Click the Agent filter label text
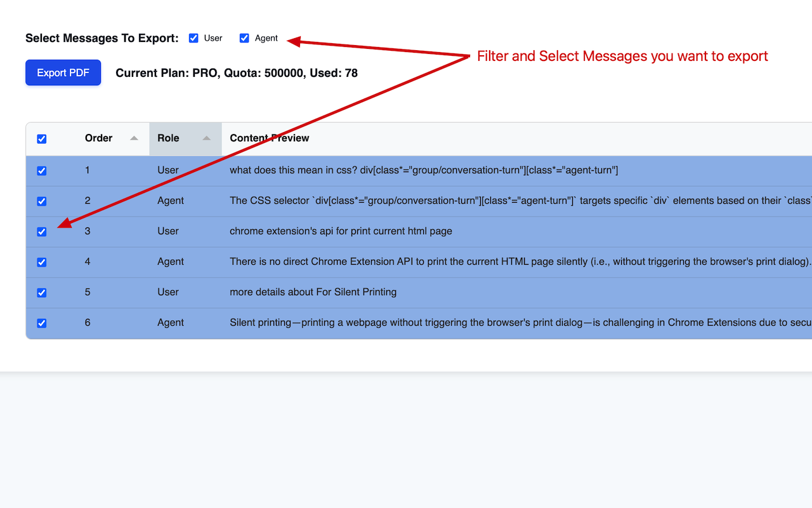The image size is (812, 508). pos(266,38)
